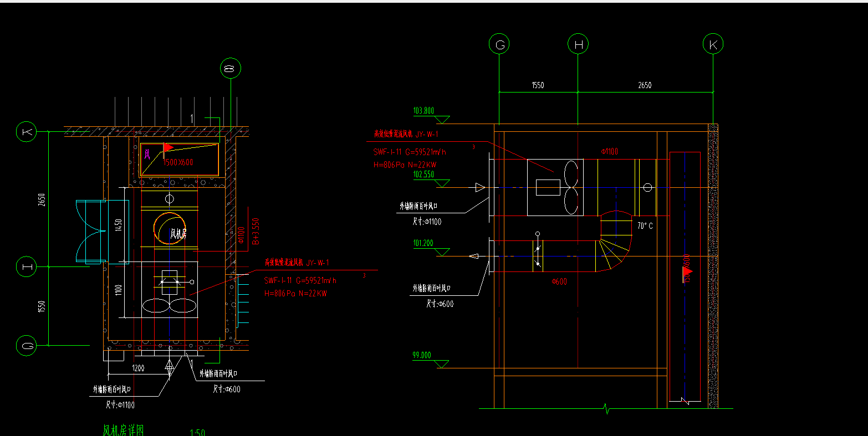This screenshot has height=436, width=868.
Task: Select grid bubble K above the section view
Action: click(x=713, y=44)
